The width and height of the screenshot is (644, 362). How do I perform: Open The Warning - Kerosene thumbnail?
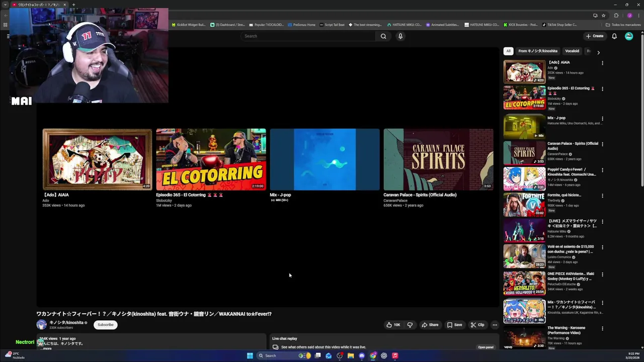point(524,337)
